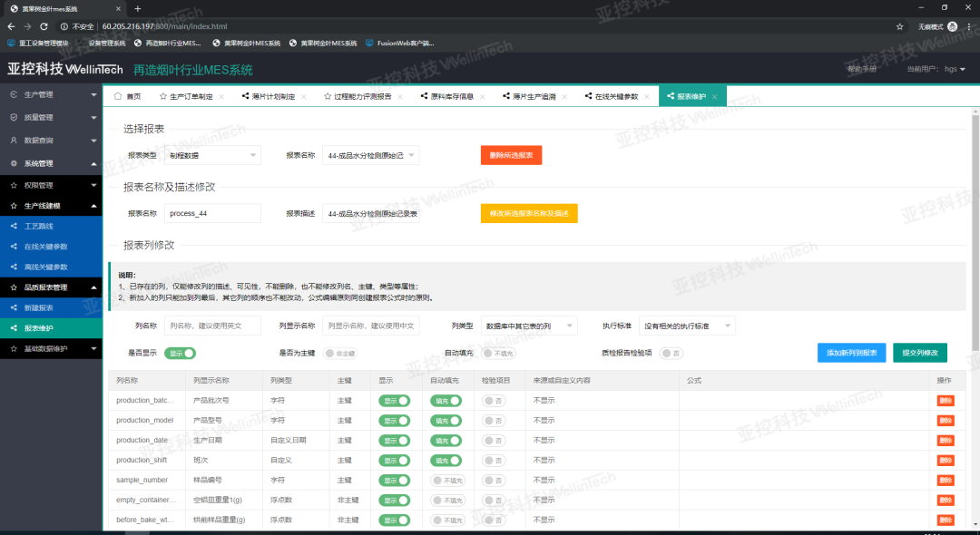Click the 添加新列到报表 button
Viewport: 980px width, 535px height.
pos(851,353)
